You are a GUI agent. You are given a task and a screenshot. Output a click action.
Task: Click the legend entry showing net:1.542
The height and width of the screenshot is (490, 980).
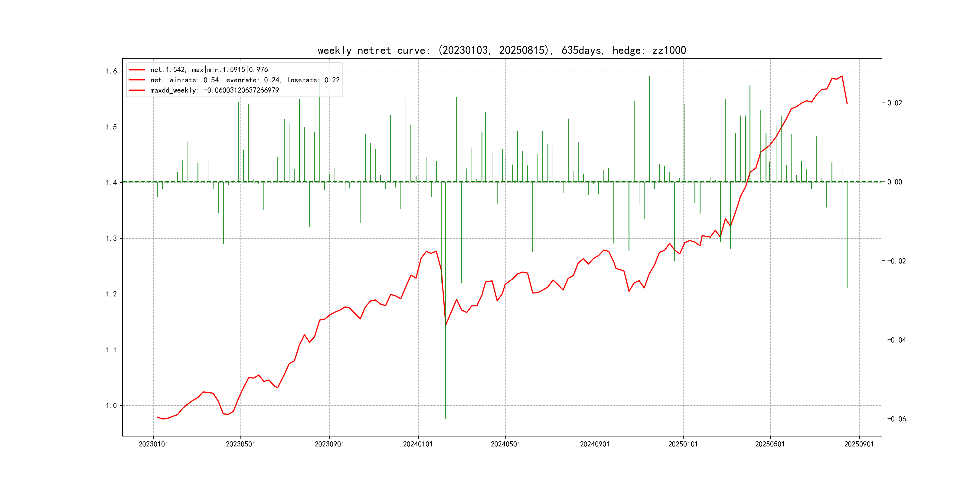(209, 70)
